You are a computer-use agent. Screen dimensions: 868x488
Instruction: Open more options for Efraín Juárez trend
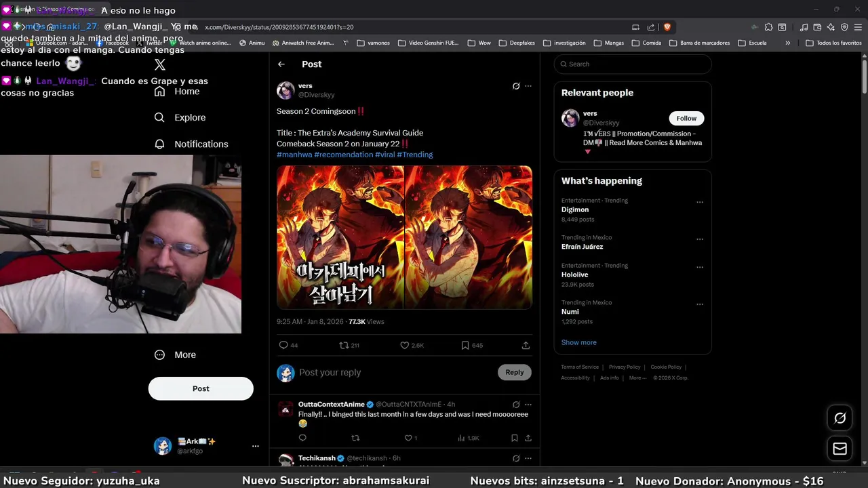pos(700,239)
